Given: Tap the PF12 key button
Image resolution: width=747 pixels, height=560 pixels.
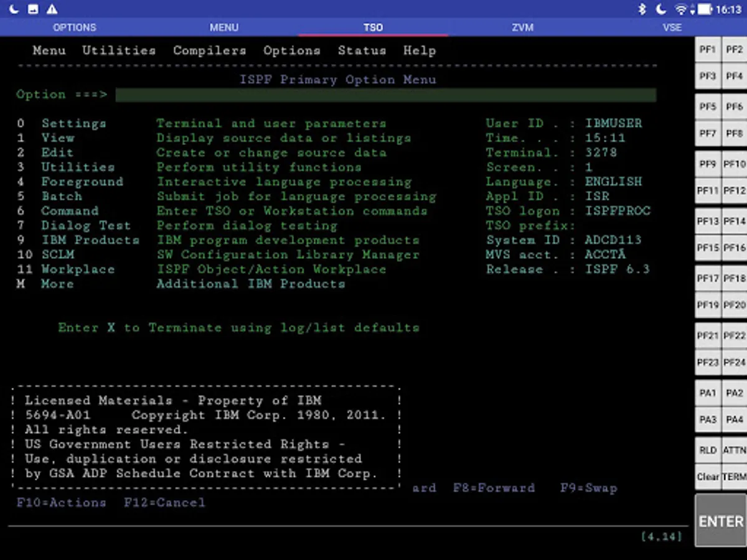Looking at the screenshot, I should pos(734,191).
